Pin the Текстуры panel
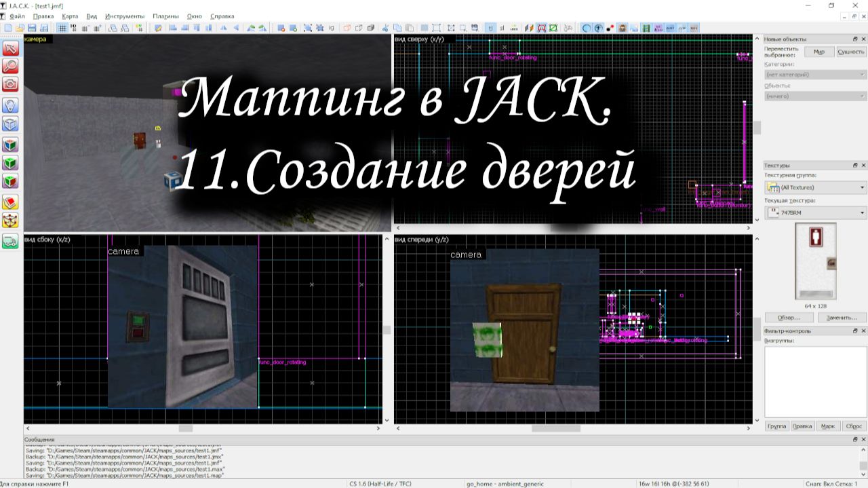868x488 pixels. click(x=855, y=165)
